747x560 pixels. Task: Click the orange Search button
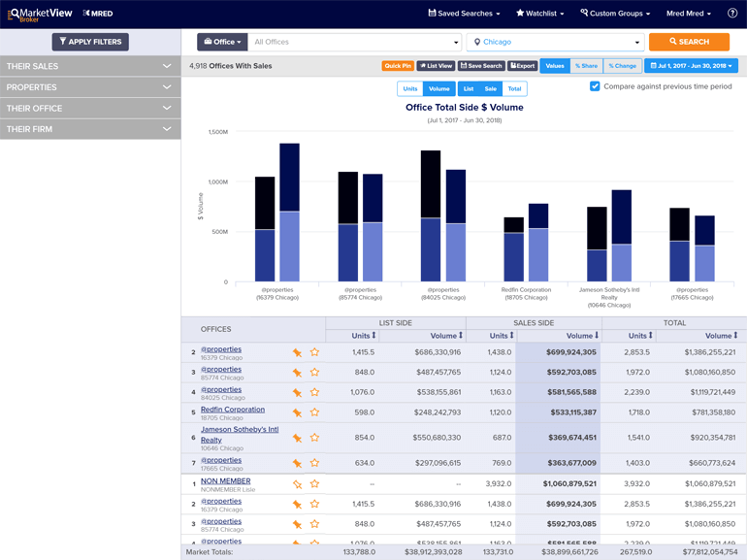[x=689, y=42]
